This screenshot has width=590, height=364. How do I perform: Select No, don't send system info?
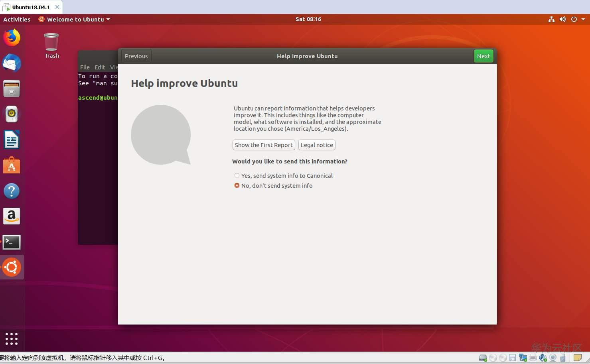point(273,185)
